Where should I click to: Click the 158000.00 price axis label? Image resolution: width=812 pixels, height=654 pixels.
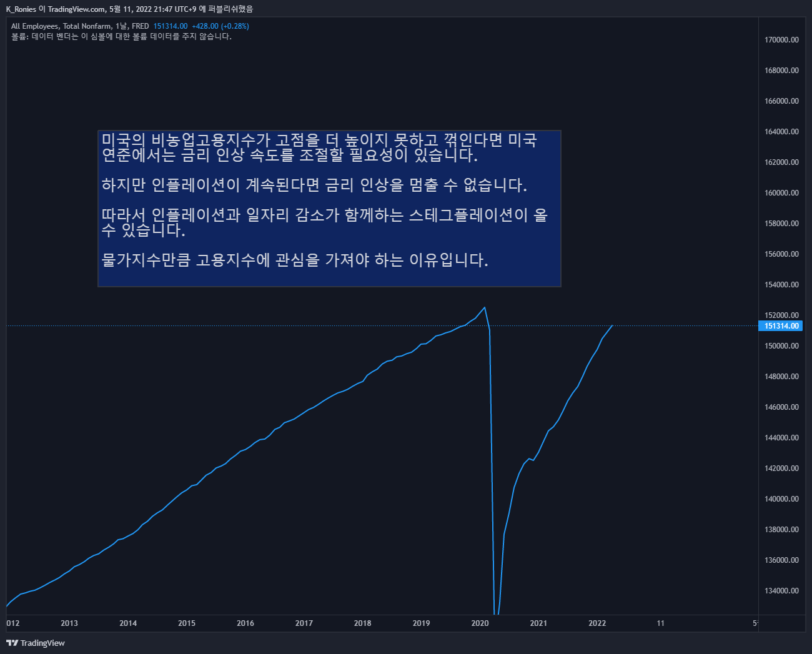(x=781, y=224)
